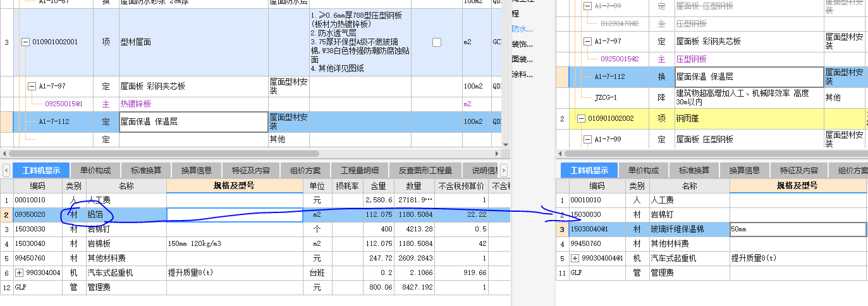This screenshot has height=306, width=868.
Task: Collapse the A1-7-97 node in left window
Action: click(x=32, y=86)
